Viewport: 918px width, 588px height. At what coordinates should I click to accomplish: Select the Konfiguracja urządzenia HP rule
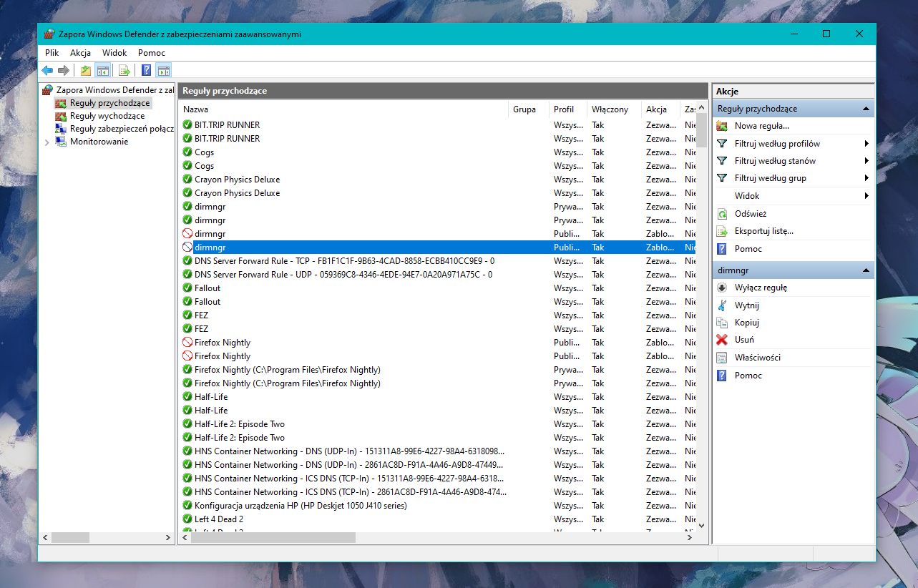click(437, 506)
